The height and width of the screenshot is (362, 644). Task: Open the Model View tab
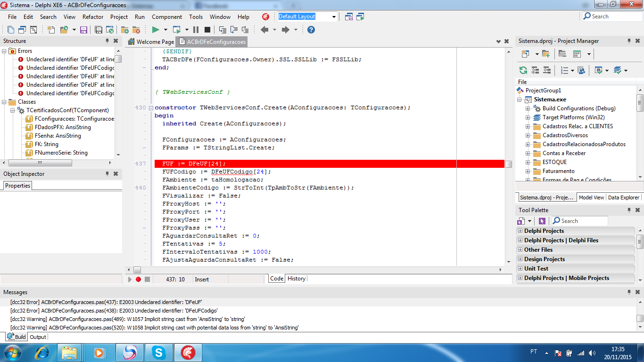coord(591,197)
